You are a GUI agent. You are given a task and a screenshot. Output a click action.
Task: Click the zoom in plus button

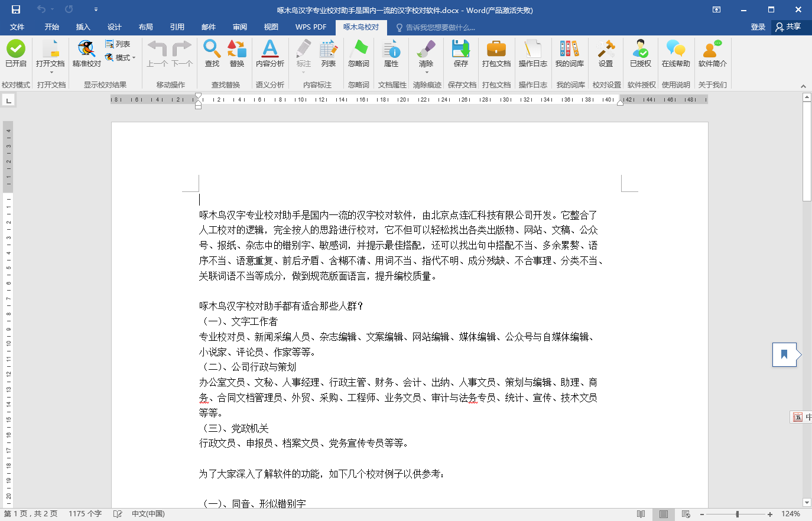point(770,515)
